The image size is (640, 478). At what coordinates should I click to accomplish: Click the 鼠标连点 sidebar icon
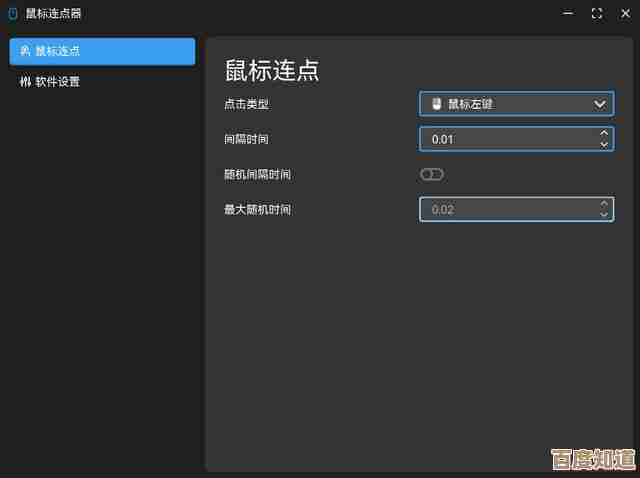(25, 51)
